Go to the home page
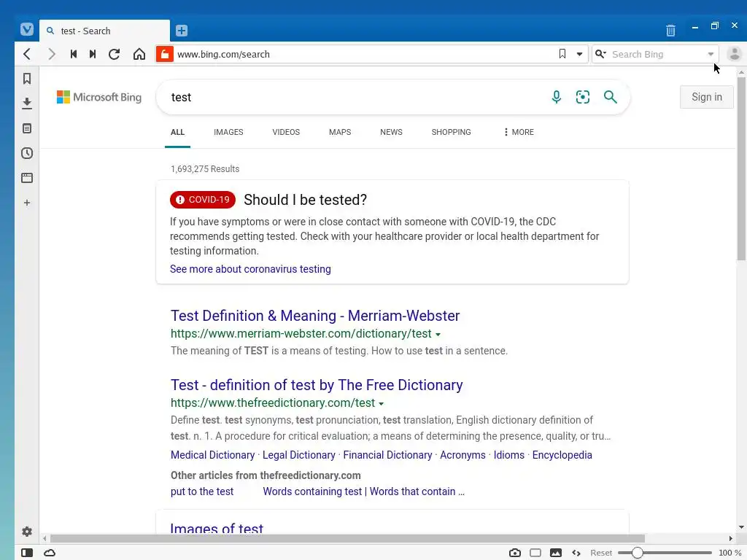747x560 pixels. (139, 54)
